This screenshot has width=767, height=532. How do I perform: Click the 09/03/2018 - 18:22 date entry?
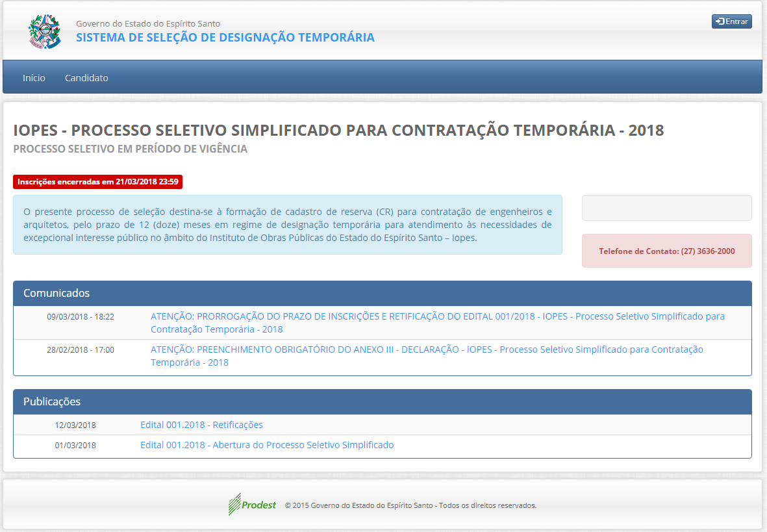(81, 317)
